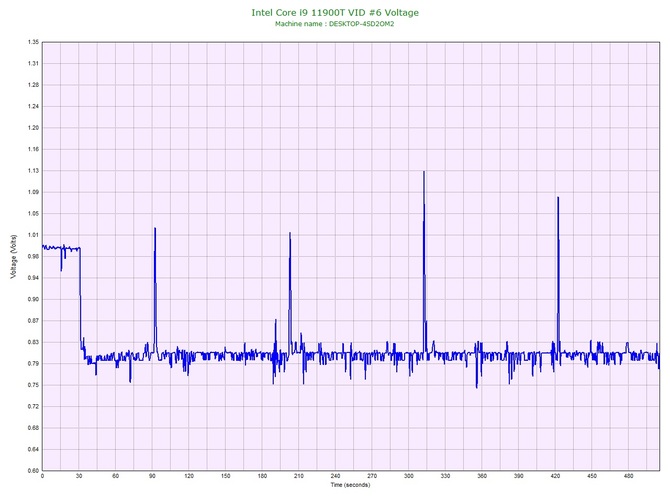Click the 420 seconds x-axis label

coord(555,476)
